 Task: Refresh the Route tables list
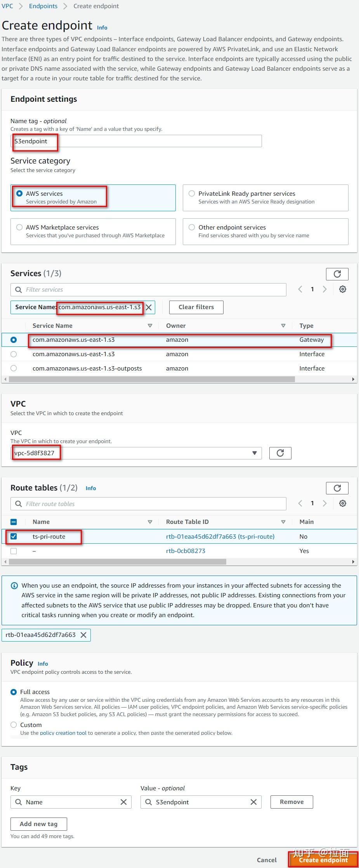pyautogui.click(x=336, y=488)
